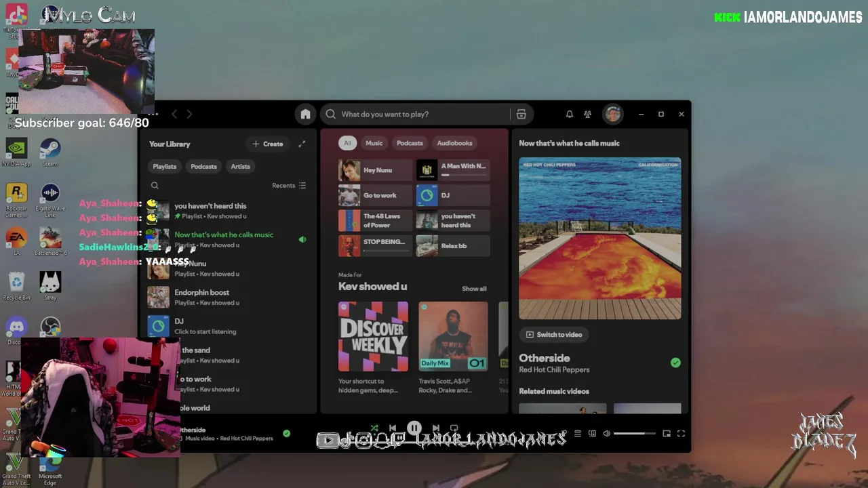Screen dimensions: 868x488
Task: Click the Californication album art in Now Playing
Action: (600, 239)
